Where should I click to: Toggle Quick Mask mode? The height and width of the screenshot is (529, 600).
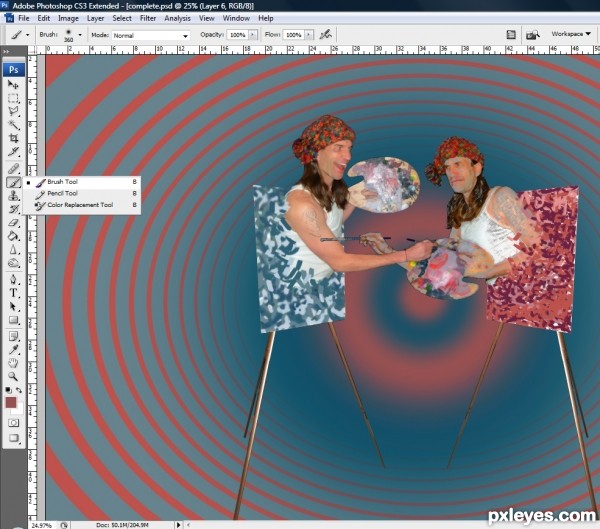click(x=14, y=423)
